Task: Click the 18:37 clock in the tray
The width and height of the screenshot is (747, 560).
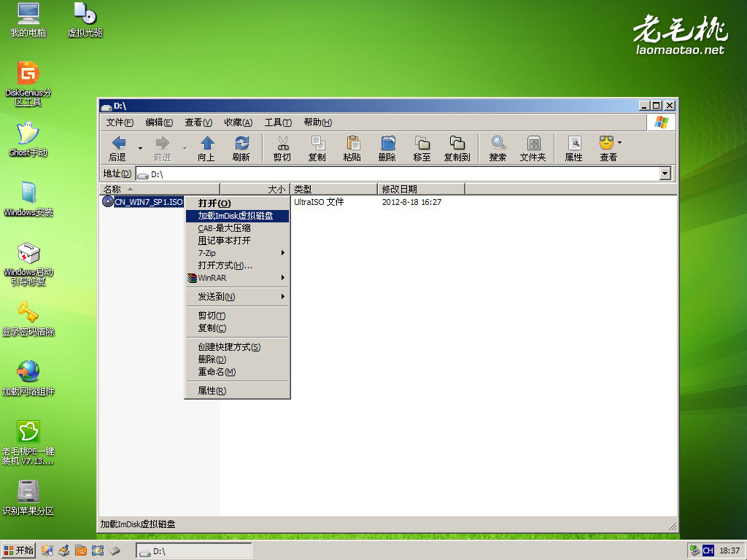Action: click(x=729, y=551)
